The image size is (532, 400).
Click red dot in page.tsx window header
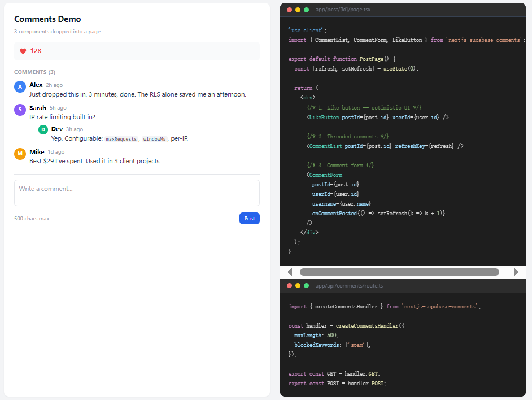289,10
